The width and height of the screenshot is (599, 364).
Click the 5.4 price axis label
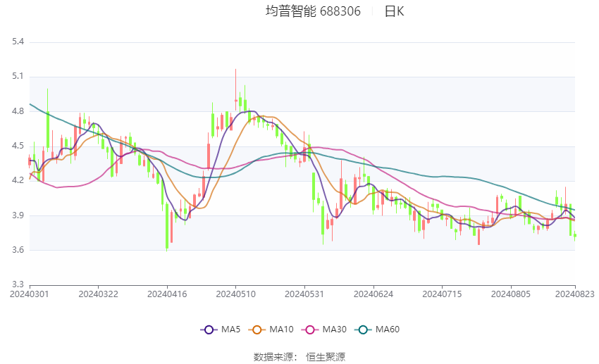tap(18, 42)
